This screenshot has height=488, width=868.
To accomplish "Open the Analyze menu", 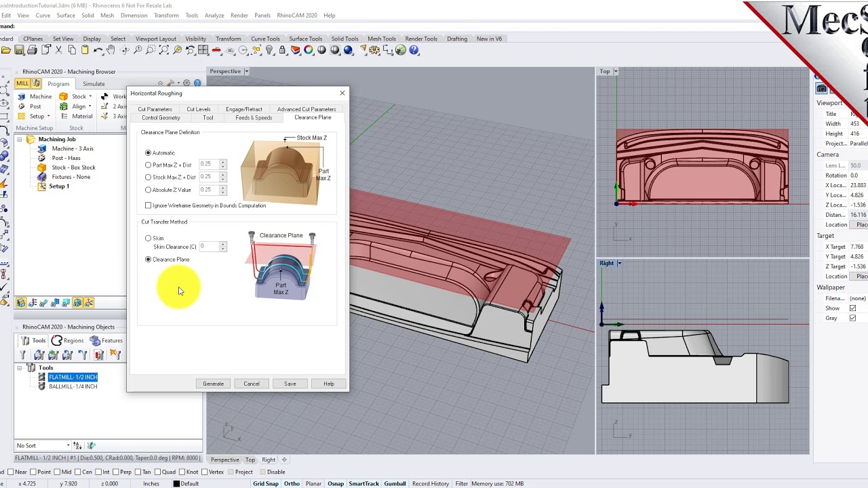I will pos(214,15).
